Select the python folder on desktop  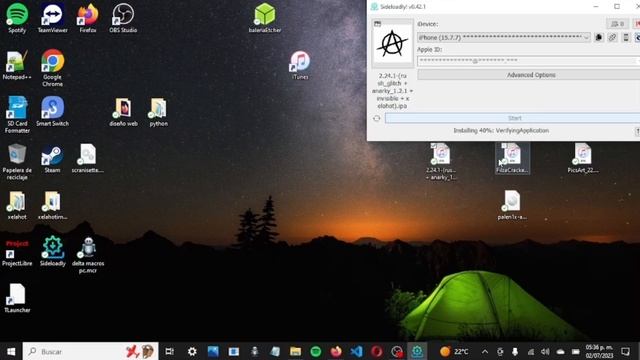(x=158, y=112)
